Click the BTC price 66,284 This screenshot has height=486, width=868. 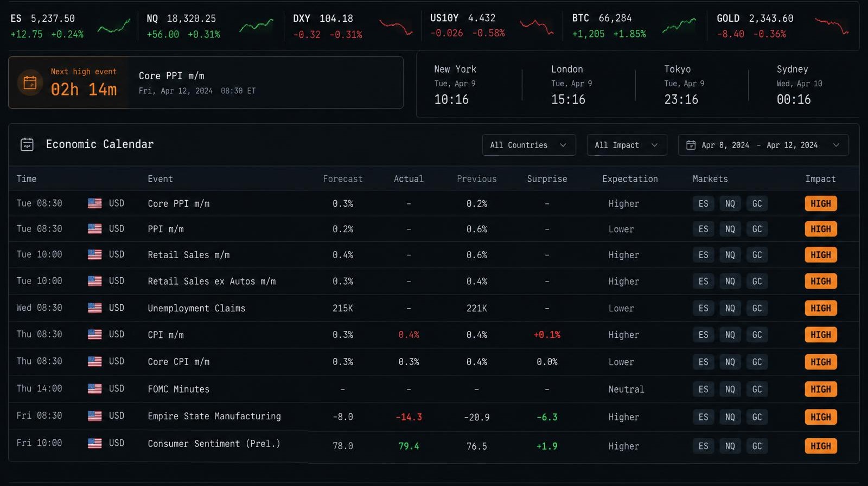615,18
